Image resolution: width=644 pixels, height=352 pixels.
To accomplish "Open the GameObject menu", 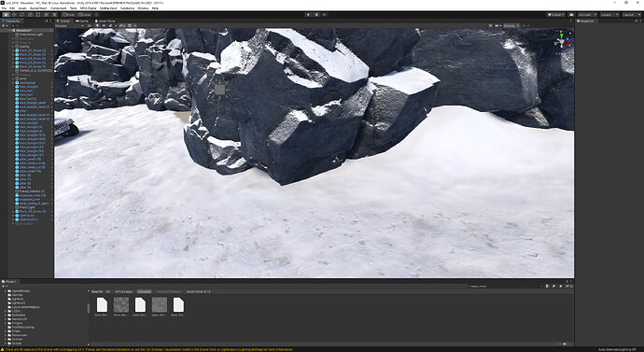I will tap(39, 8).
